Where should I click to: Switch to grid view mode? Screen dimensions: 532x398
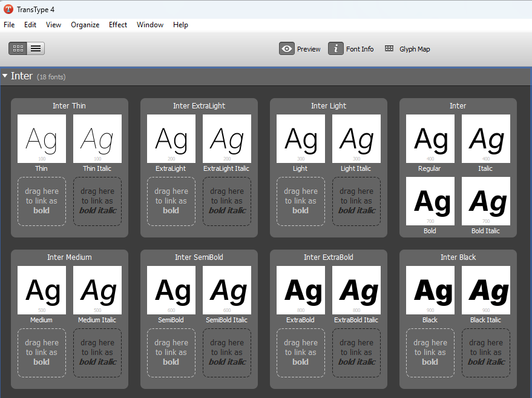pos(18,48)
